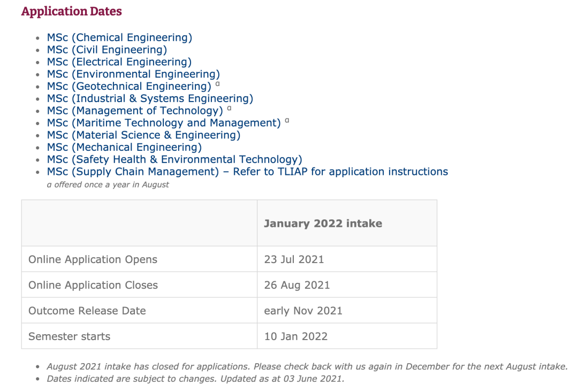Select MSc (Maritime Technology and Management)
The image size is (578, 392).
click(164, 123)
